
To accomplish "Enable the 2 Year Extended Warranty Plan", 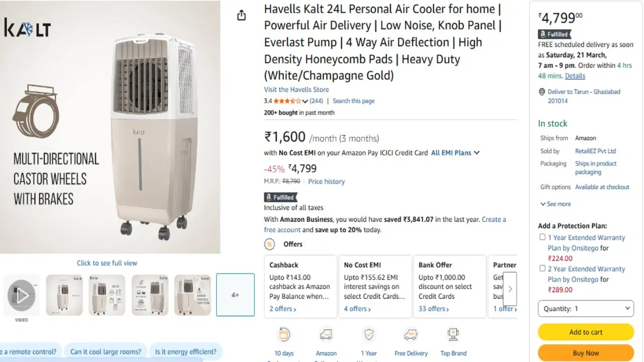I will (x=542, y=268).
